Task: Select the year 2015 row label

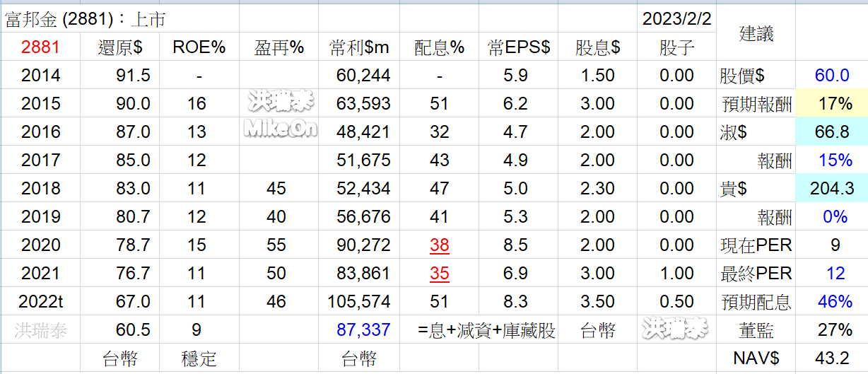Action: [x=40, y=104]
